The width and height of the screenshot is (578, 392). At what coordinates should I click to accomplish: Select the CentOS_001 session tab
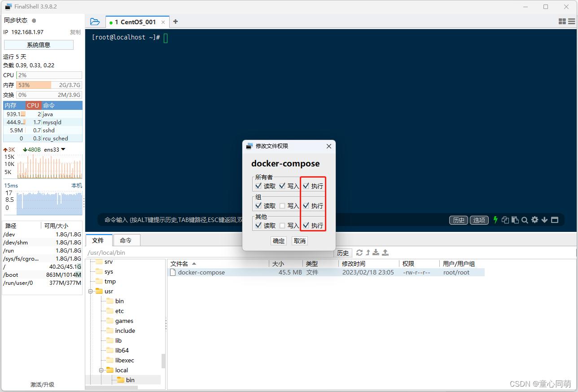pos(135,21)
